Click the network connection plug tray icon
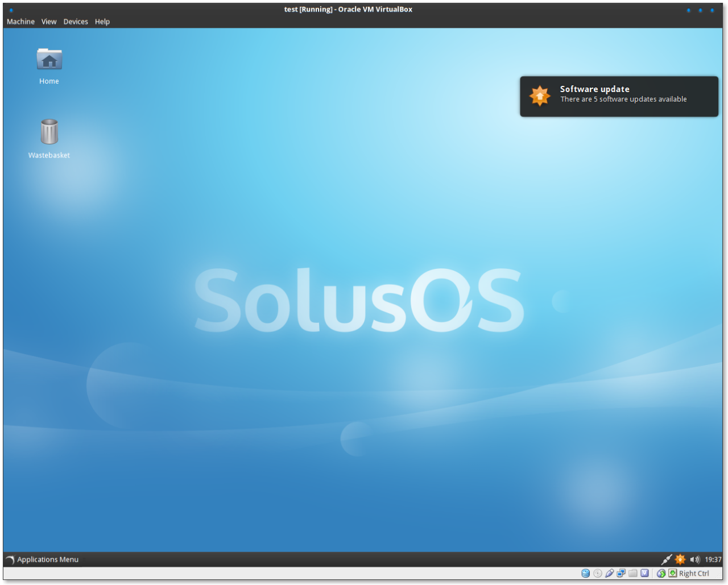The height and width of the screenshot is (585, 728). [667, 559]
